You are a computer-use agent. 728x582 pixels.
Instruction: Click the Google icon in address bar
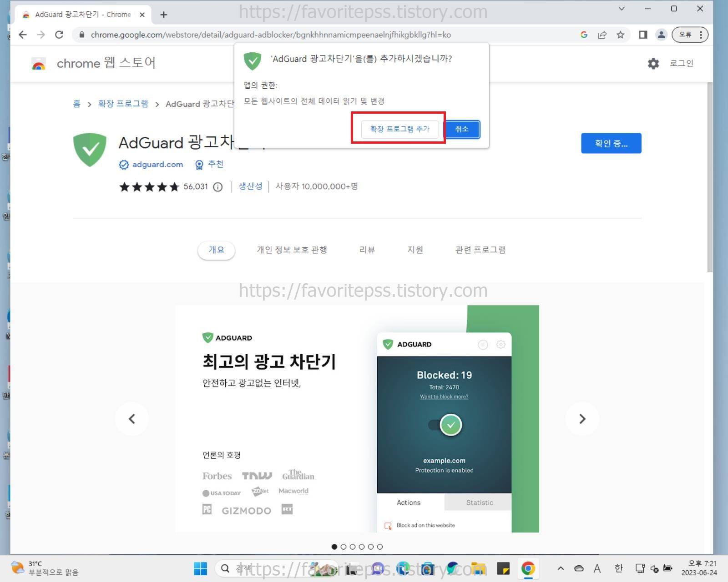[x=584, y=35]
